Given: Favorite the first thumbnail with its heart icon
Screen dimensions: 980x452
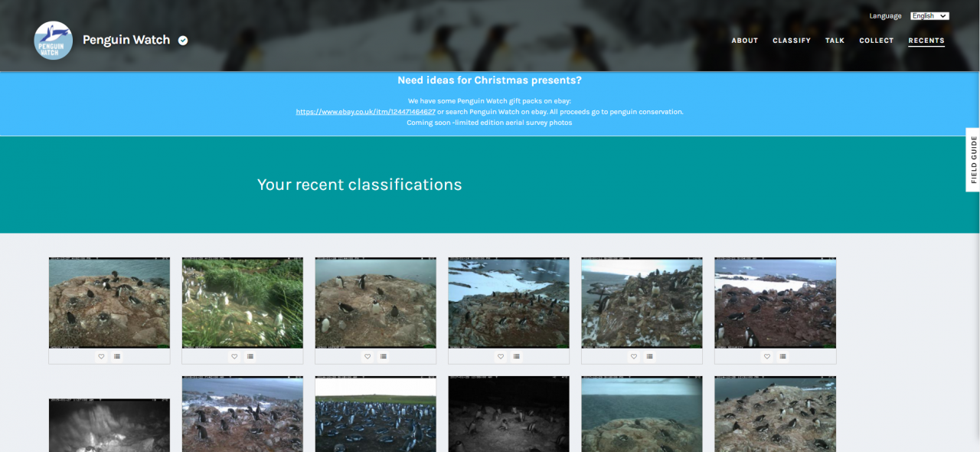Looking at the screenshot, I should click(x=101, y=356).
